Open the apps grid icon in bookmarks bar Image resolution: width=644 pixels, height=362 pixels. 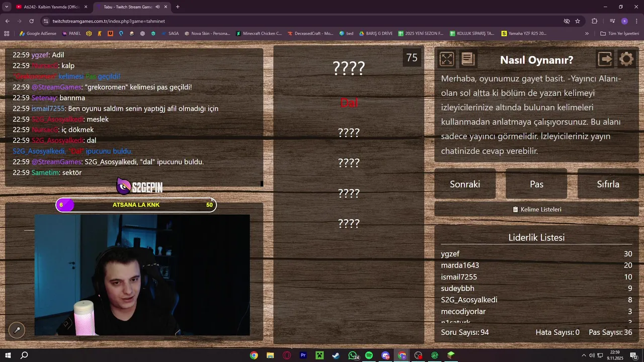tap(7, 33)
